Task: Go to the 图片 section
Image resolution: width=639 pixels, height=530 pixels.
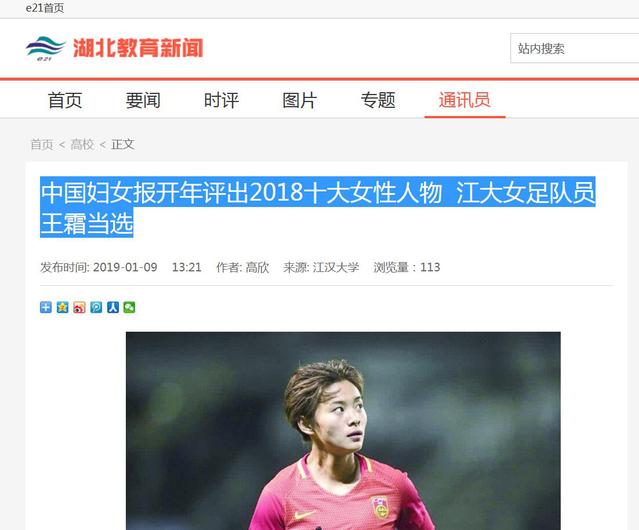Action: (300, 100)
